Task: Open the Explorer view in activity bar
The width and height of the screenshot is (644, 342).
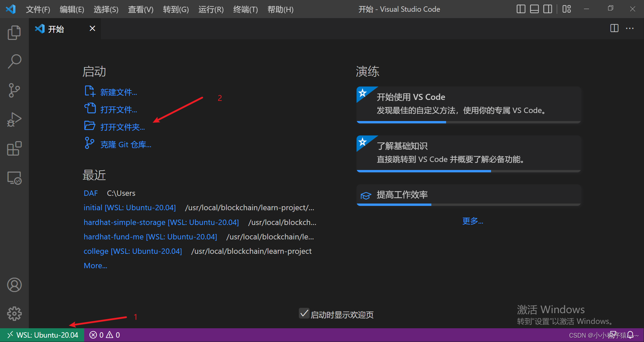Action: tap(14, 33)
